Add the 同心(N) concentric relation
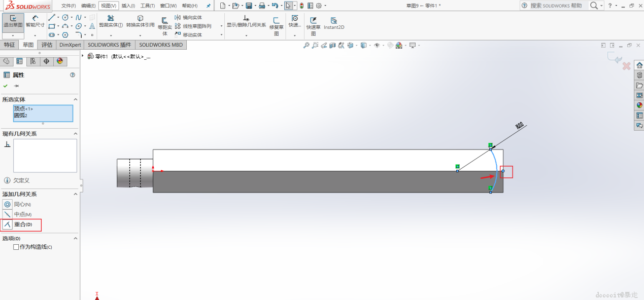The height and width of the screenshot is (300, 644). coord(17,204)
